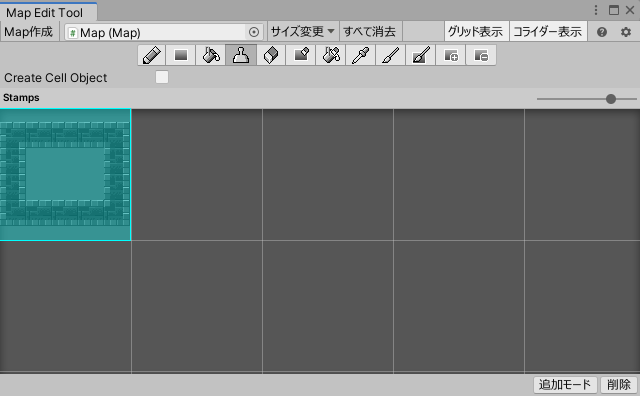The height and width of the screenshot is (396, 640).
Task: Pick the eraser tool
Action: click(271, 55)
